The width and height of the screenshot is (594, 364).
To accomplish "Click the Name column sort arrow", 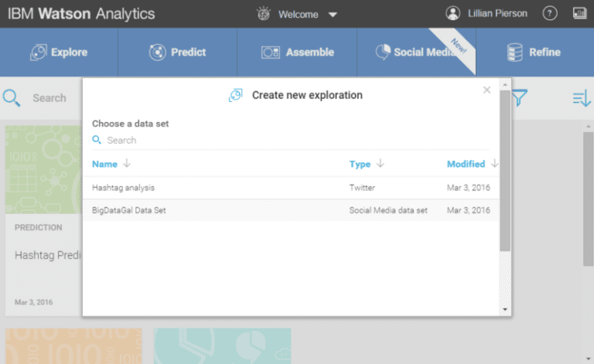I will tap(127, 164).
